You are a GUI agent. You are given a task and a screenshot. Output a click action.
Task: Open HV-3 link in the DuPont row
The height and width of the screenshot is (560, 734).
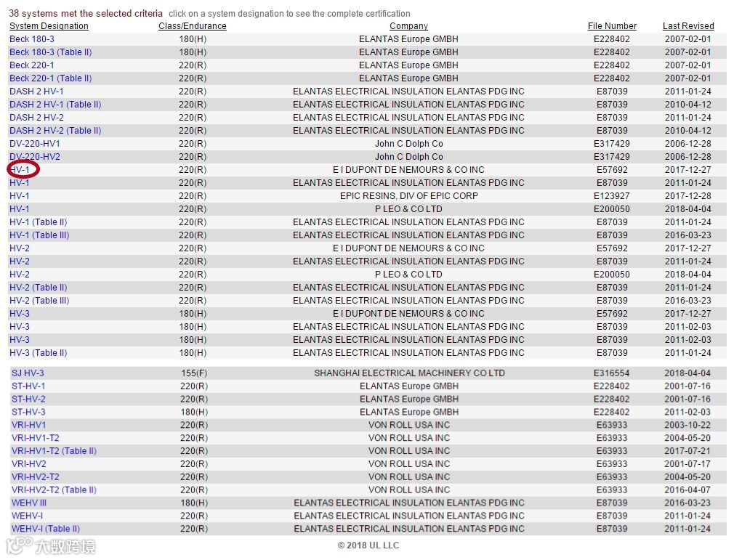19,314
